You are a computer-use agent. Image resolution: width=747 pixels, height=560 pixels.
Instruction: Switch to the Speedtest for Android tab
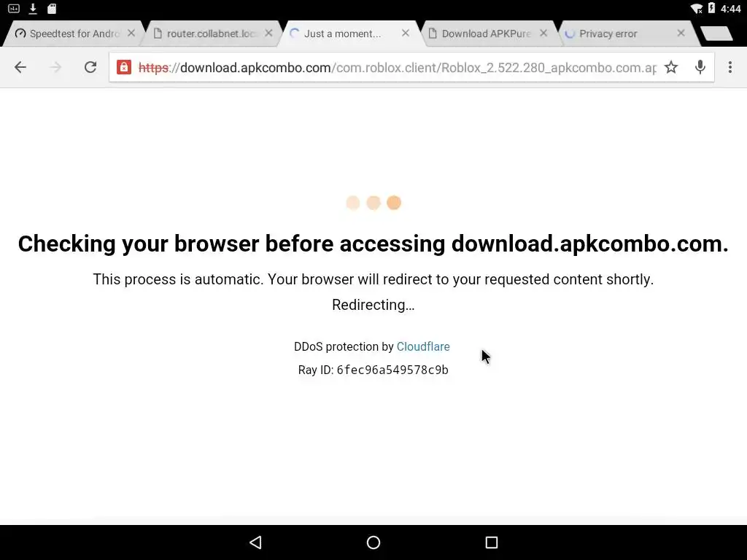pos(66,34)
